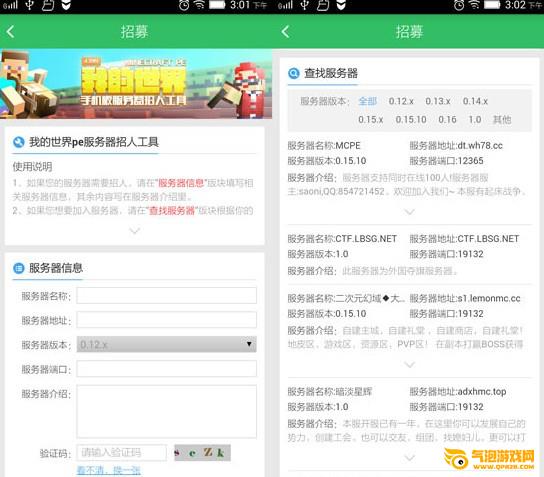544x477 pixels.
Task: Expand the 二次元幻域 server description chevron
Action: (x=409, y=364)
